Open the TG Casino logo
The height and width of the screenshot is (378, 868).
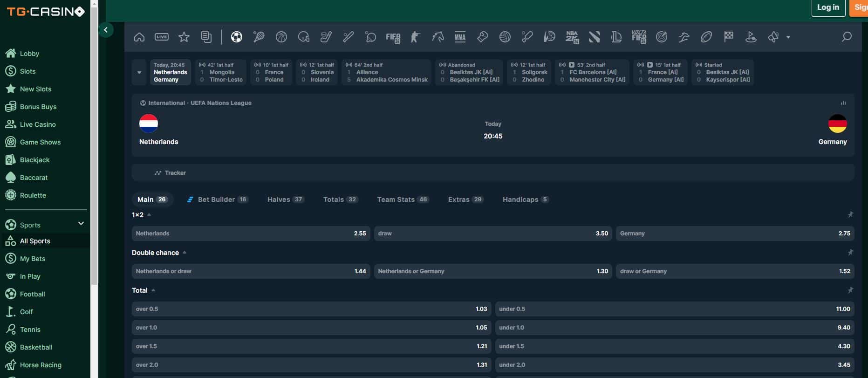pyautogui.click(x=46, y=12)
